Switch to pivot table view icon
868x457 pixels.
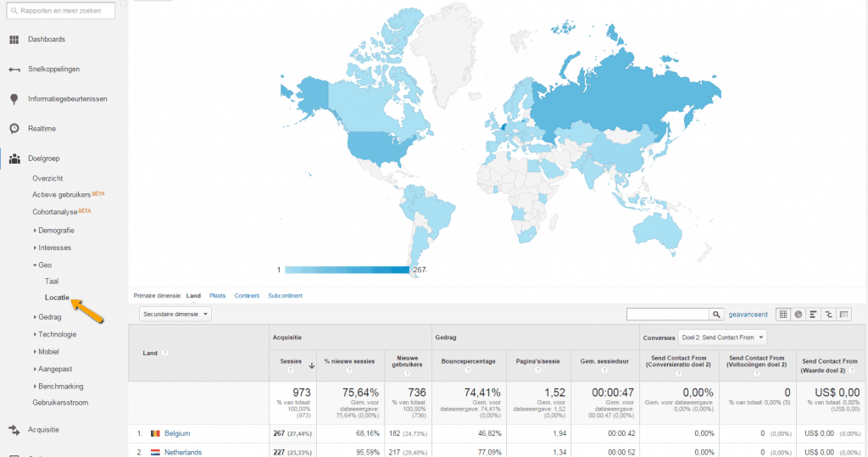click(843, 314)
